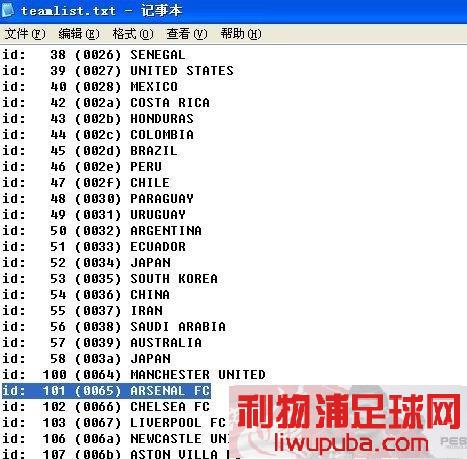
Task: Click the ARGENTINA line
Action: click(102, 231)
